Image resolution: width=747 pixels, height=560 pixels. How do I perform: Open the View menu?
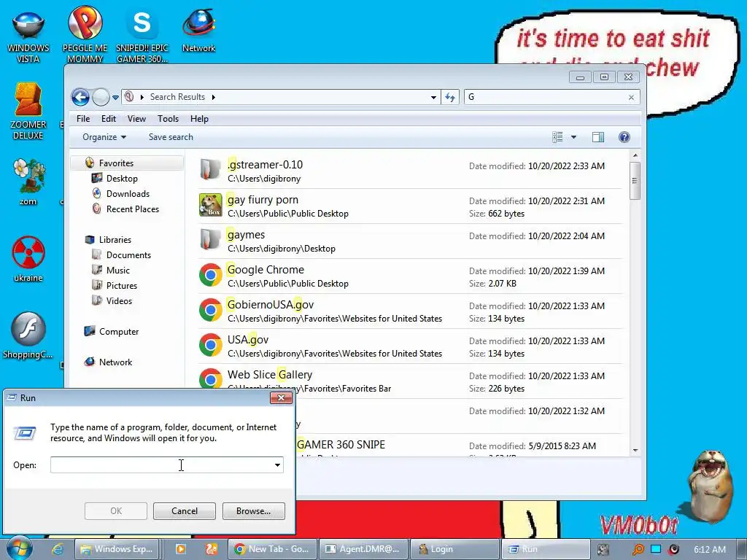coord(136,119)
